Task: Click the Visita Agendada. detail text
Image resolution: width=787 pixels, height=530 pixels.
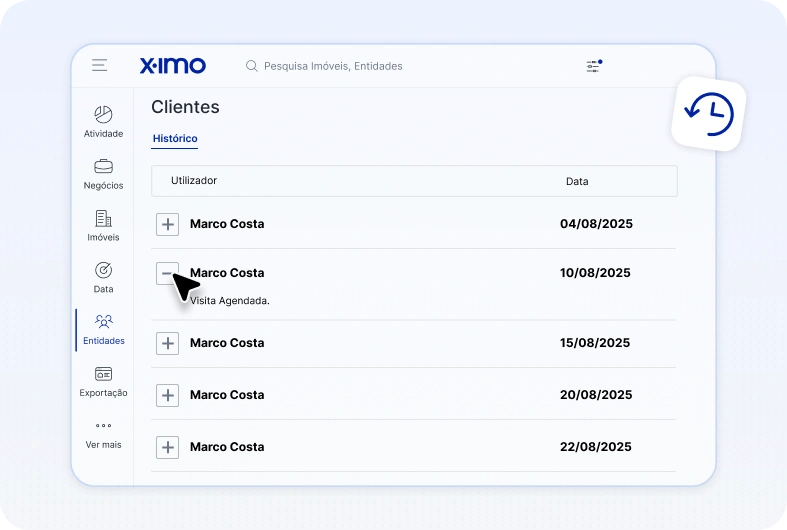Action: [x=230, y=301]
